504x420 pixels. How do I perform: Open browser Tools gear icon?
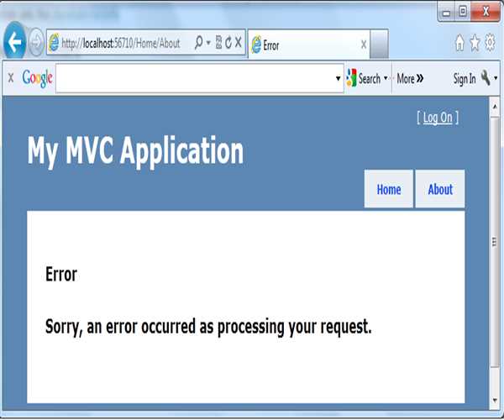490,42
